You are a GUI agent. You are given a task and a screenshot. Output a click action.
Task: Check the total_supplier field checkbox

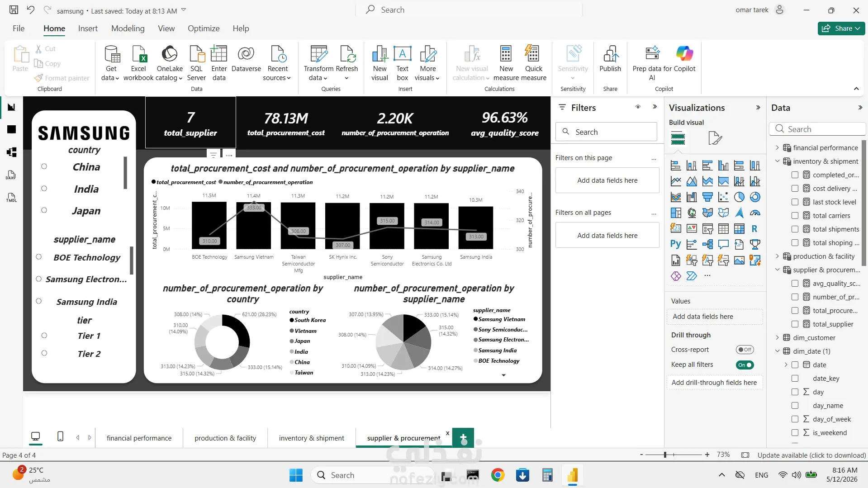[795, 324]
